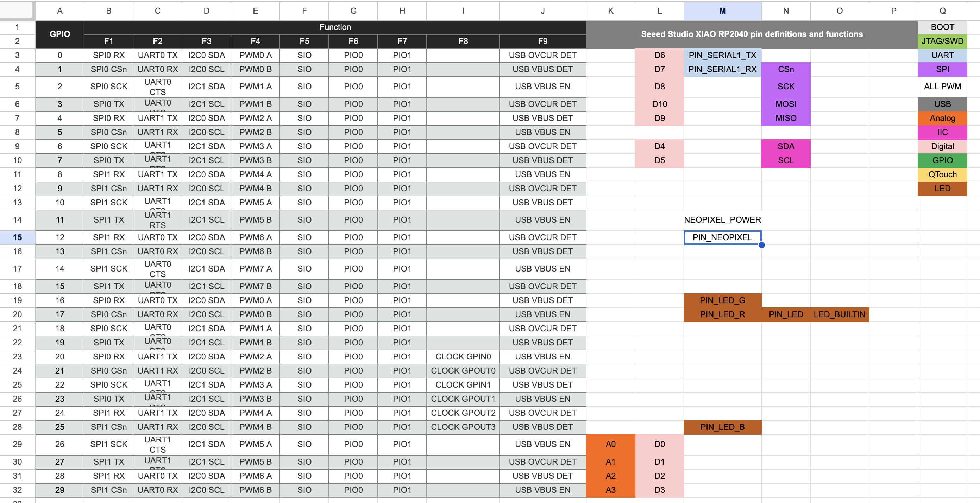Select column Q header
Image resolution: width=980 pixels, height=503 pixels.
coord(942,11)
